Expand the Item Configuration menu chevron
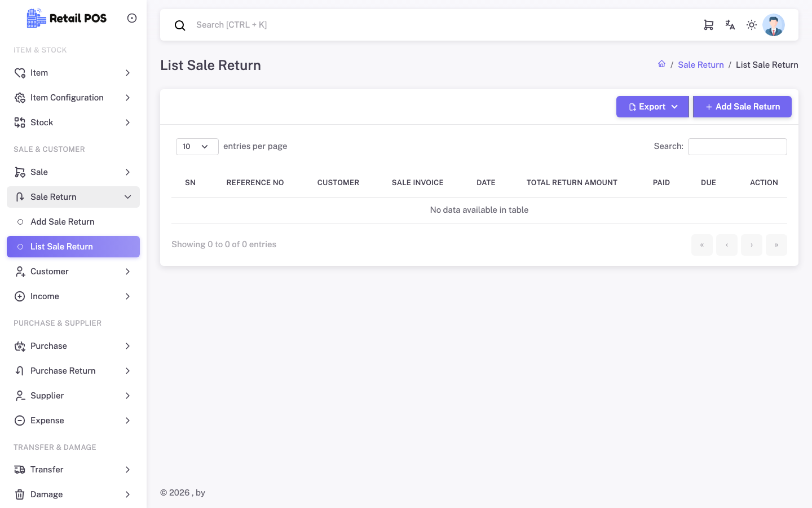The width and height of the screenshot is (812, 508). 128,98
